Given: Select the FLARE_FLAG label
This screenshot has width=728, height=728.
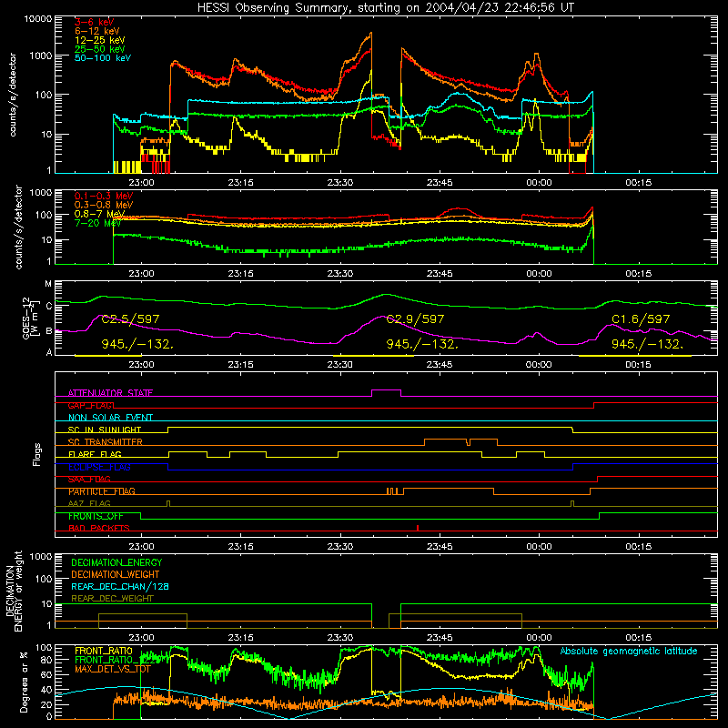Looking at the screenshot, I should [95, 454].
